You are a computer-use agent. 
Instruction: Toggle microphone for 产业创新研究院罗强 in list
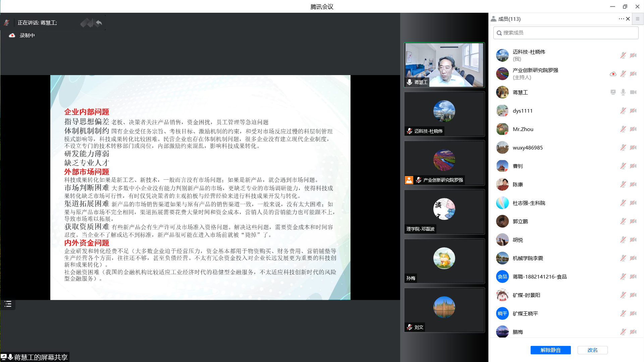tap(623, 74)
